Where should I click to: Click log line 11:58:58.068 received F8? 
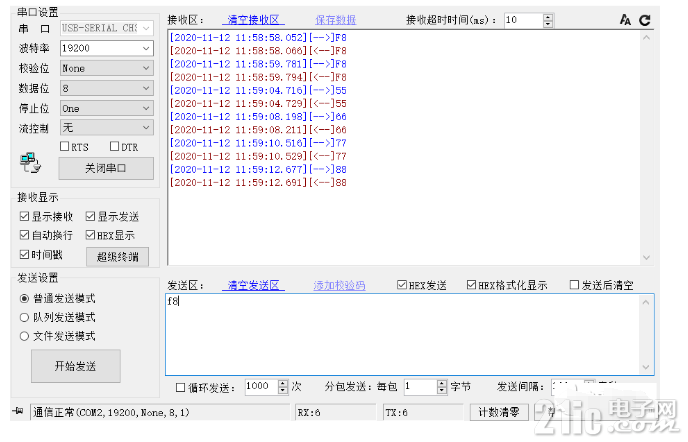click(x=258, y=51)
